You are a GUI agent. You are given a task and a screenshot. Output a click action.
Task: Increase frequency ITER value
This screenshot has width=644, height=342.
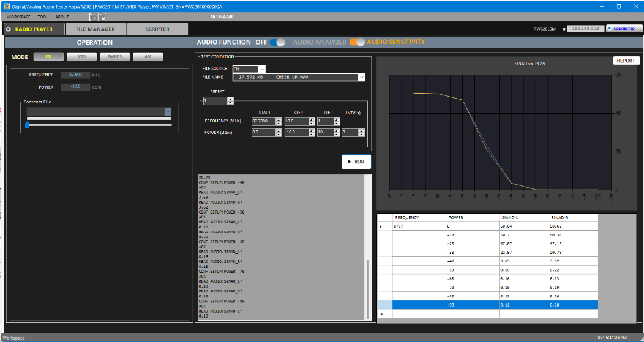337,119
